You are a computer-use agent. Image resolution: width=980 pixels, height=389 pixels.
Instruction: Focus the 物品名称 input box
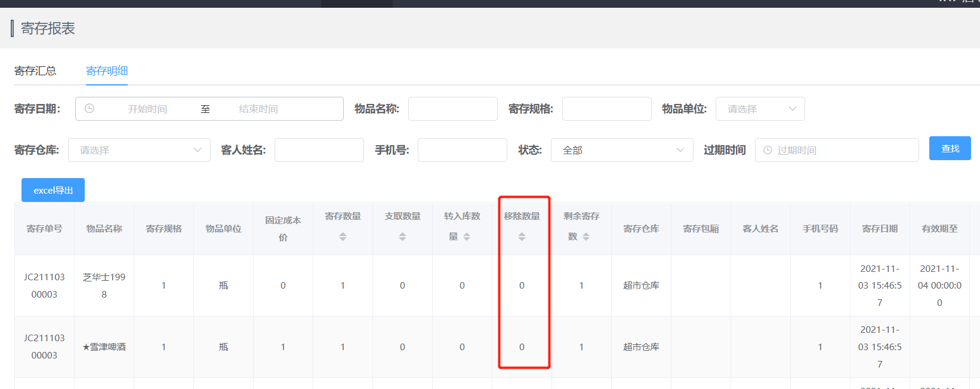[453, 109]
